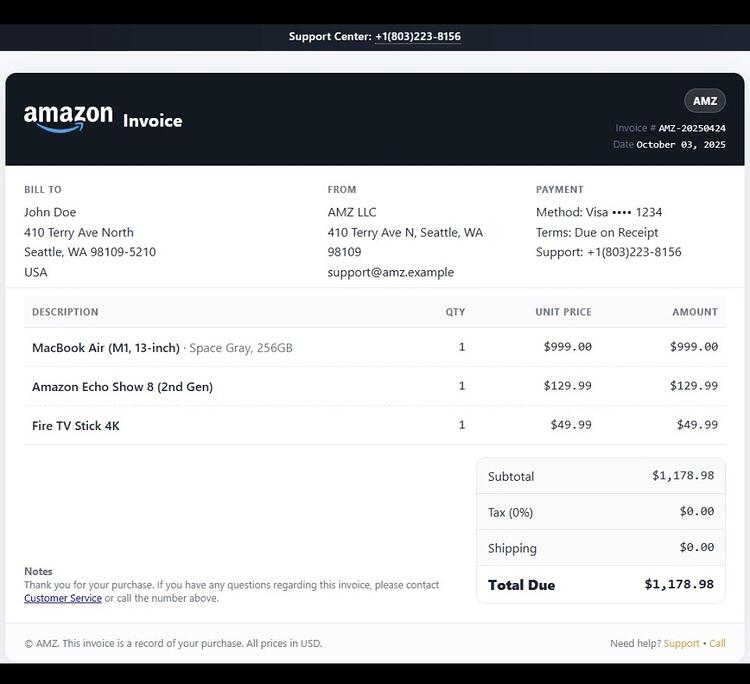
Task: Click the Subtotal row in summary
Action: point(601,476)
